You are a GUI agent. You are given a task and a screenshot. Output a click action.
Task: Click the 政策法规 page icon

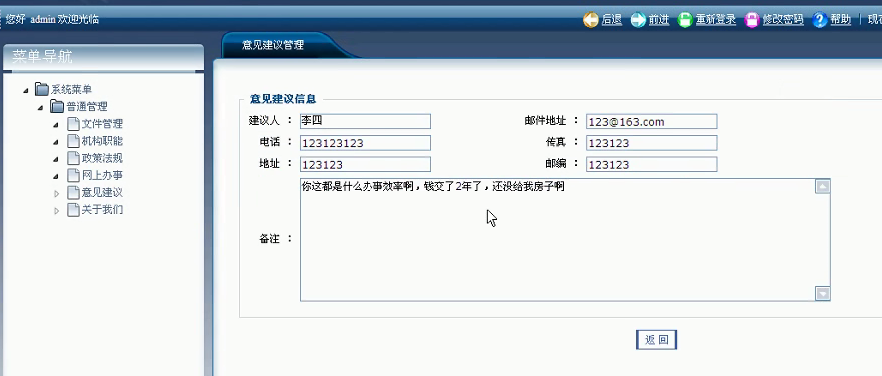(73, 158)
